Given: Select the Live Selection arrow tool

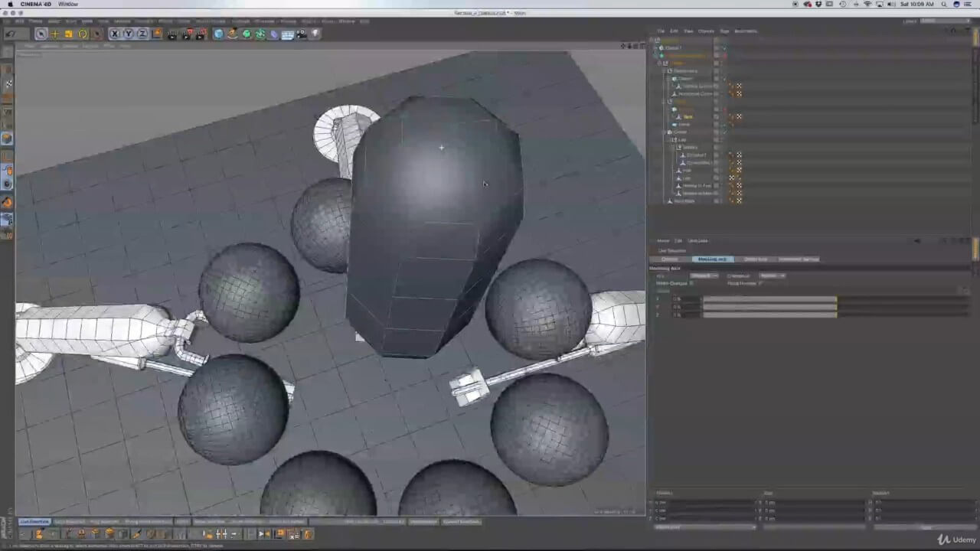Looking at the screenshot, I should [41, 34].
